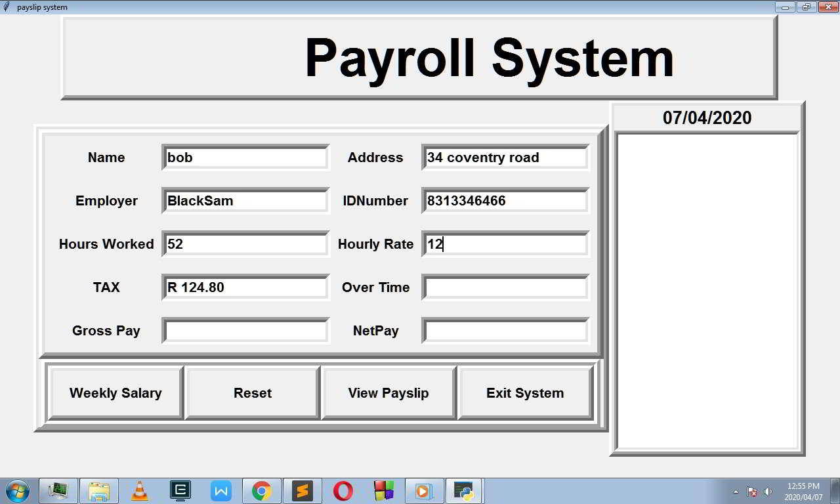The image size is (840, 504).
Task: Switch to the Python app in taskbar
Action: coord(465,491)
